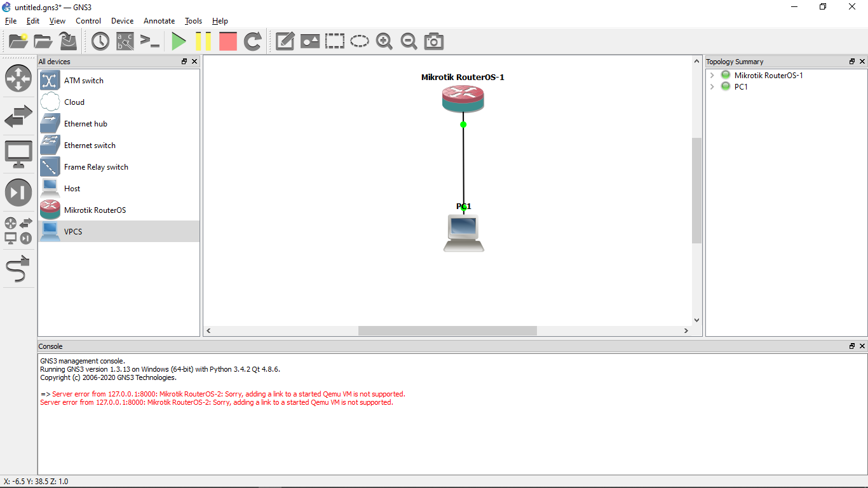The width and height of the screenshot is (868, 488).
Task: Select Ethernet hub in device list
Action: tap(119, 124)
